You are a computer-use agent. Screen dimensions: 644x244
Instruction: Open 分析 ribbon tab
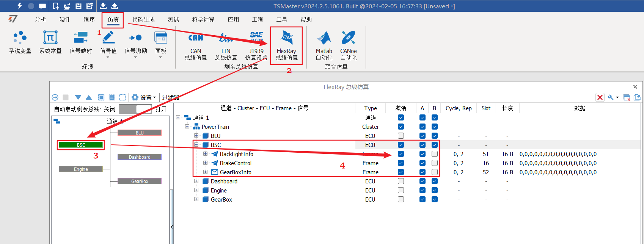click(41, 19)
